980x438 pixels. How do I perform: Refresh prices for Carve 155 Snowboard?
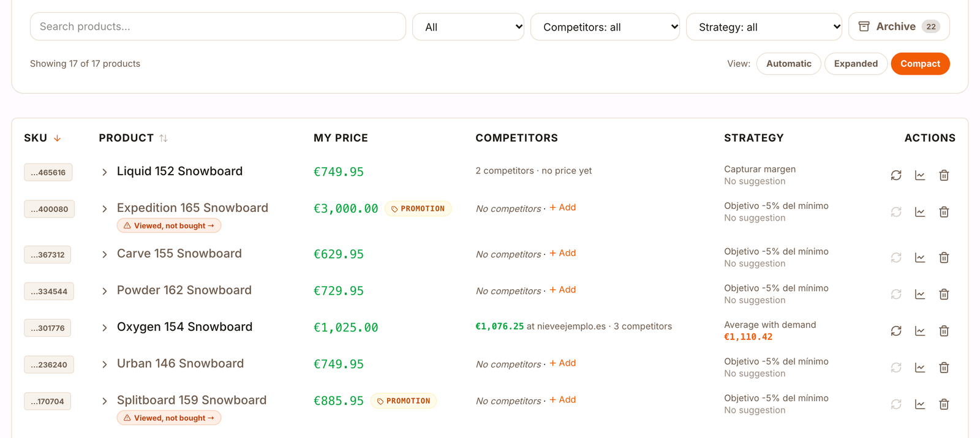896,257
